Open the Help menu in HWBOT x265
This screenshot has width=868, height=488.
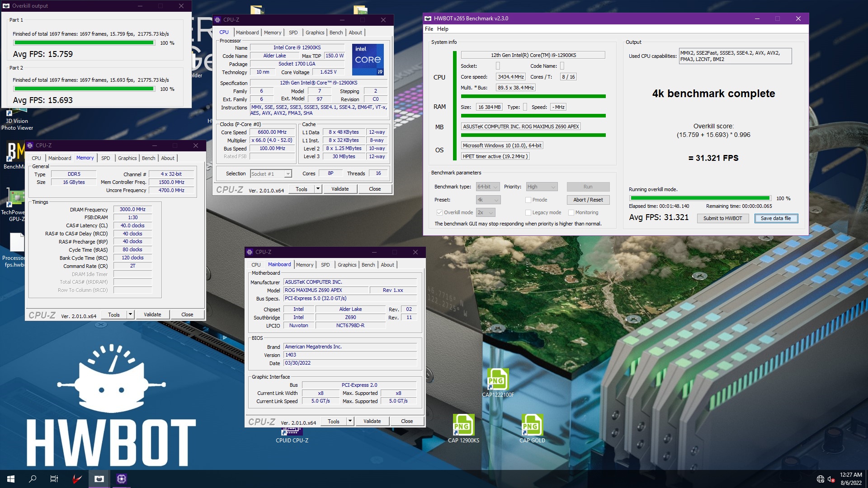tap(443, 29)
